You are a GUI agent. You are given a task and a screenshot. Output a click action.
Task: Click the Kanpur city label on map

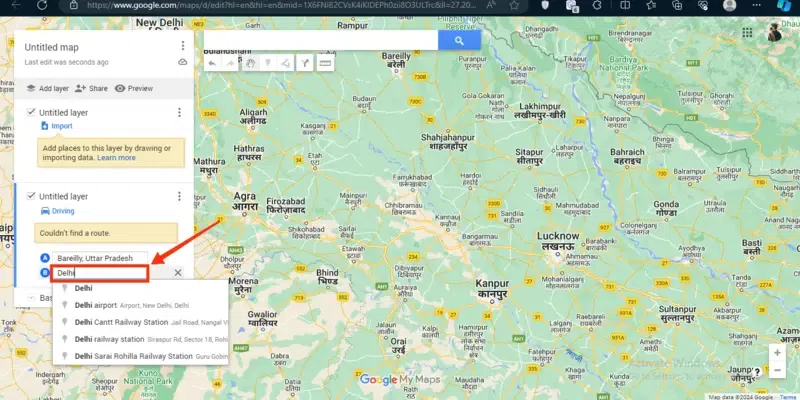[x=493, y=288]
